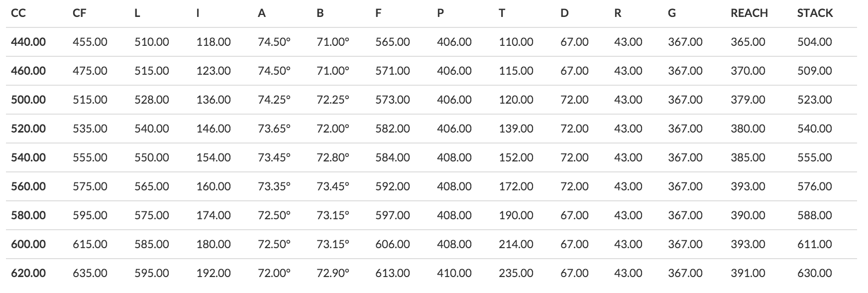Click the CC column header

point(18,13)
